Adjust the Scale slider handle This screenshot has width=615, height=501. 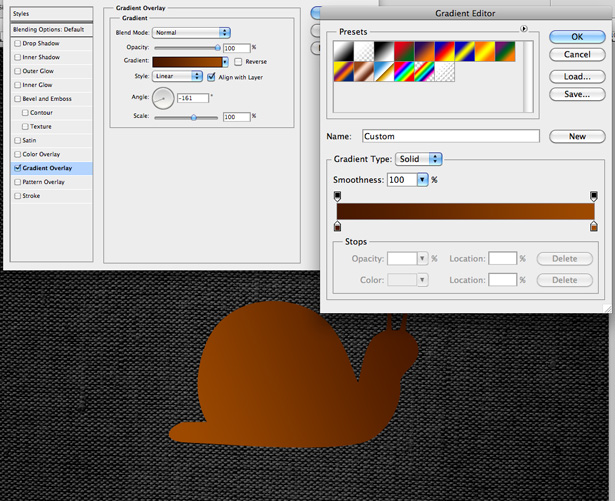pos(194,117)
